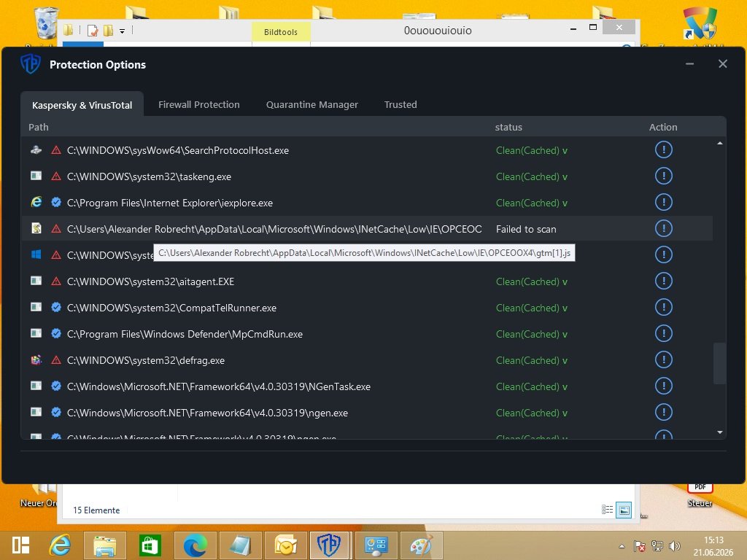Click the Paint icon in the taskbar
Image resolution: width=747 pixels, height=560 pixels.
coord(421,545)
